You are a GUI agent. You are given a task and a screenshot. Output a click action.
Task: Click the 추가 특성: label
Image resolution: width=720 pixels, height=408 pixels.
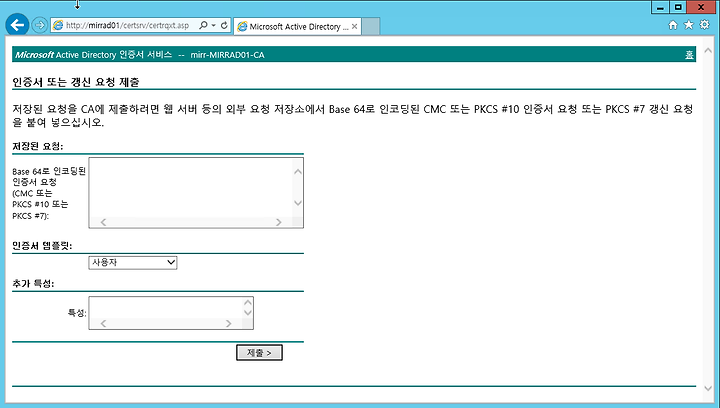pos(33,284)
